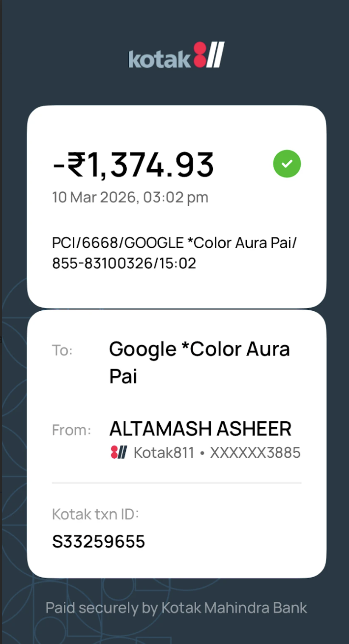Click masked account number XXXXXX3885
Viewport: 349px width, 644px height.
[255, 452]
